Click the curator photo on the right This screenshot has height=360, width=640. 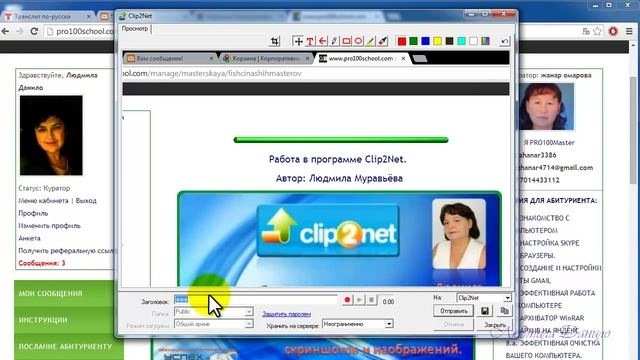coord(546,107)
